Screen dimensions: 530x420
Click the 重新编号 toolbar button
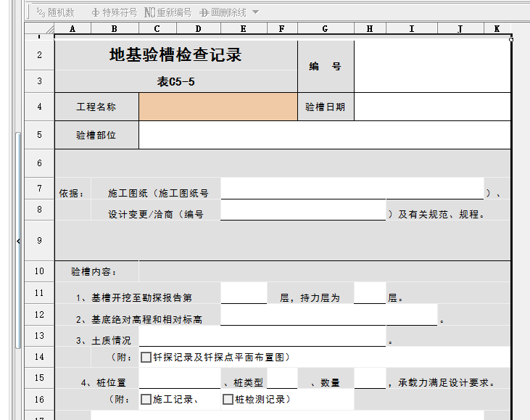click(167, 12)
